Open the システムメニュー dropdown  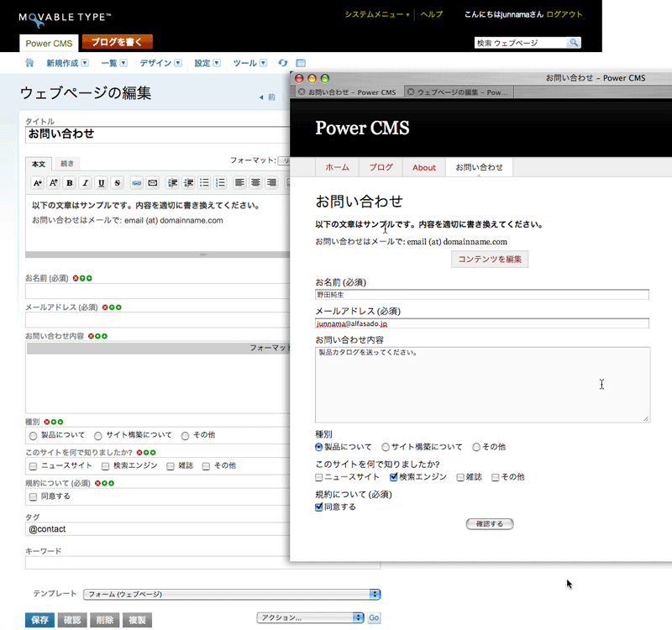coord(377,14)
